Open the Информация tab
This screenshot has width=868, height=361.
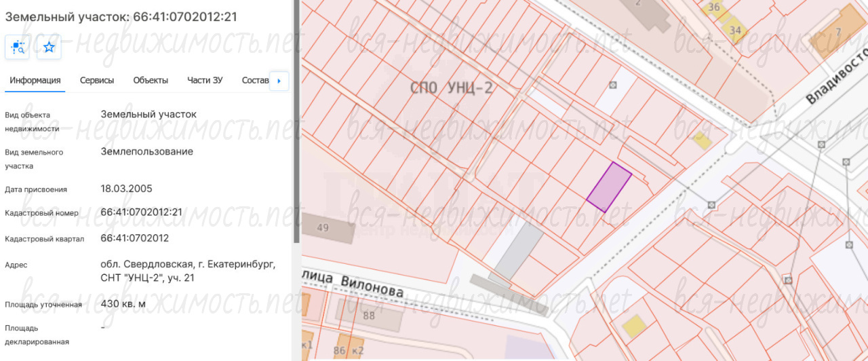coord(35,80)
